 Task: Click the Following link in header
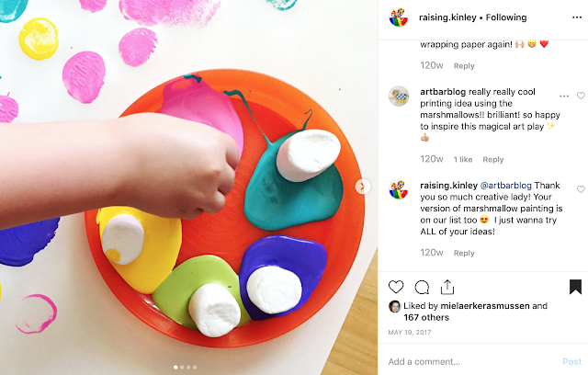point(506,17)
